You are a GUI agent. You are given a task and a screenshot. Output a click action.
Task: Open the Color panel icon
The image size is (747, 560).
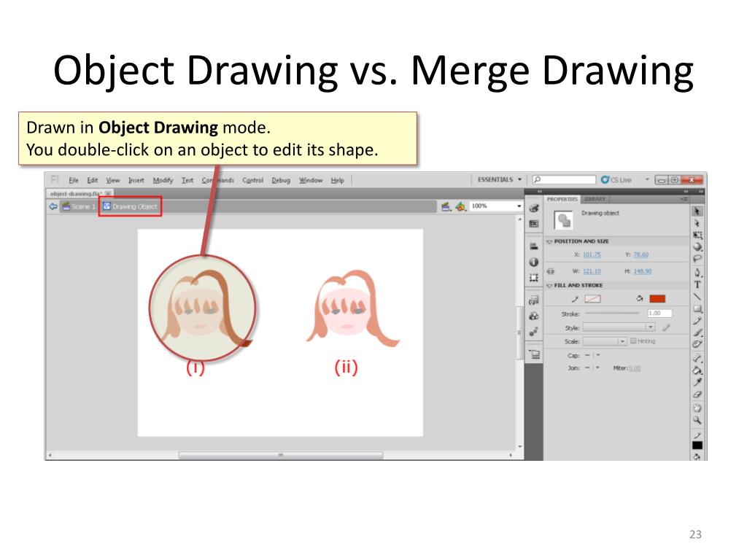click(x=533, y=208)
